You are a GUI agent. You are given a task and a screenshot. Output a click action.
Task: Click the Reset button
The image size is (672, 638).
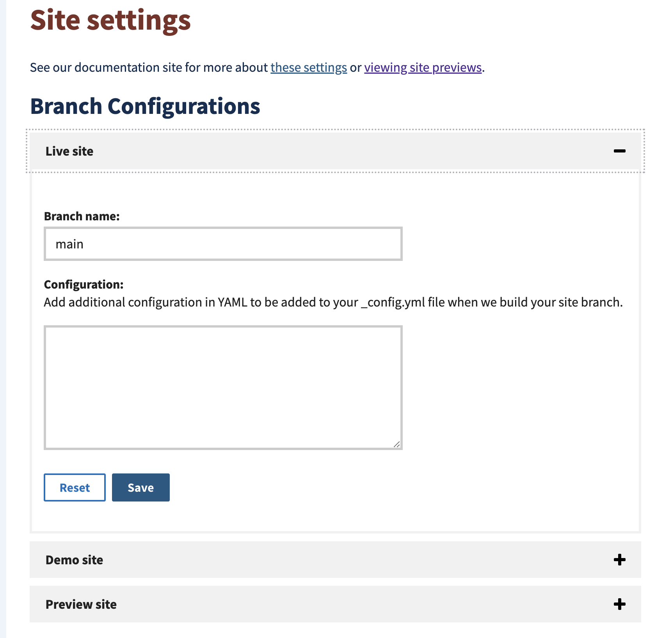pyautogui.click(x=75, y=487)
